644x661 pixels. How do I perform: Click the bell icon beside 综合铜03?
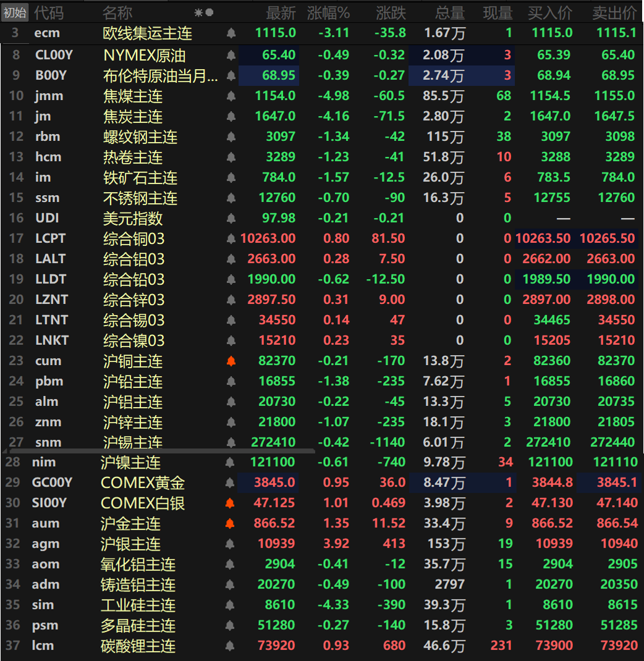[x=231, y=238]
